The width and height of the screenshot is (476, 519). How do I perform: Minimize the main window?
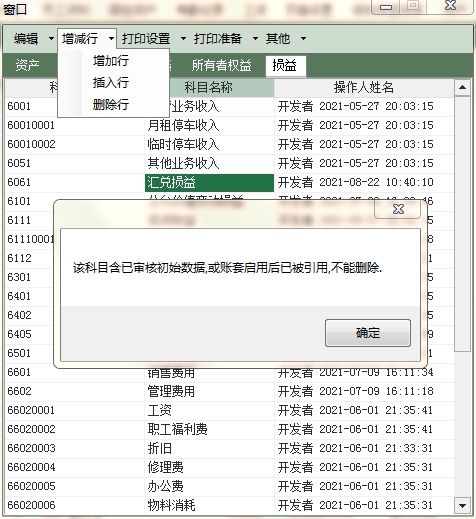click(386, 7)
